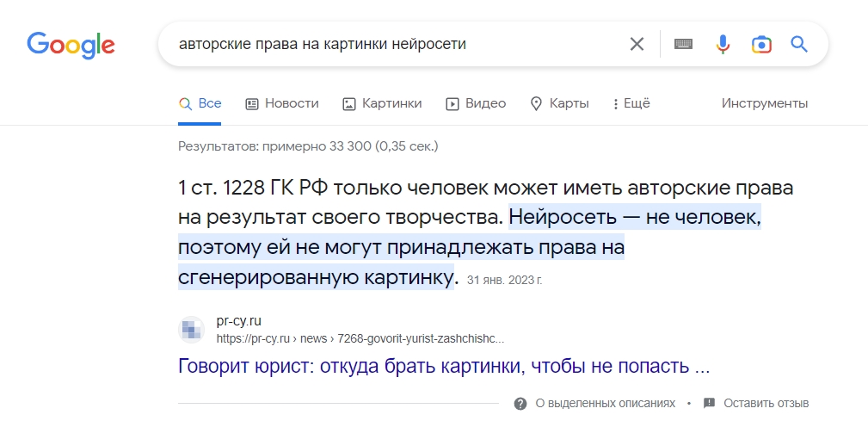Switch to the Картинки tab
The width and height of the screenshot is (868, 427).
382,103
